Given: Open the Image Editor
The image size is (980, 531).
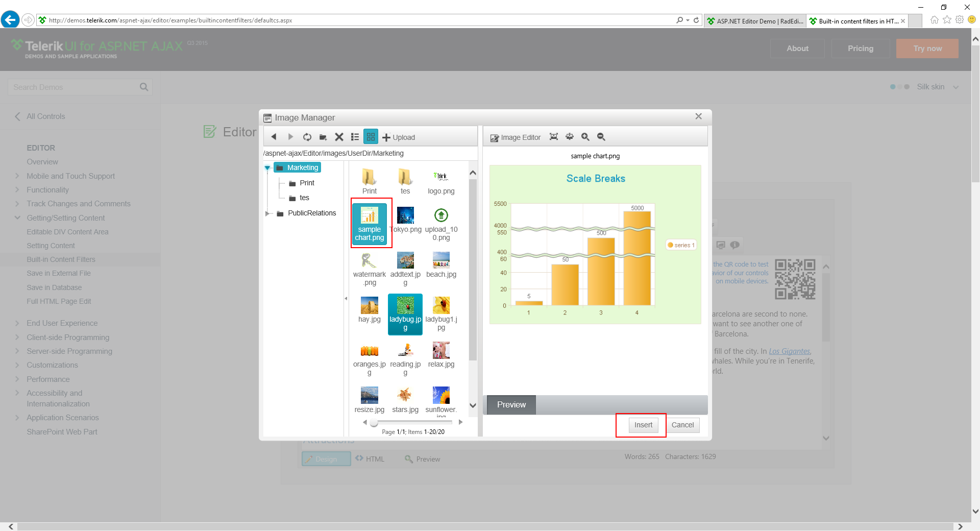Looking at the screenshot, I should pos(516,137).
